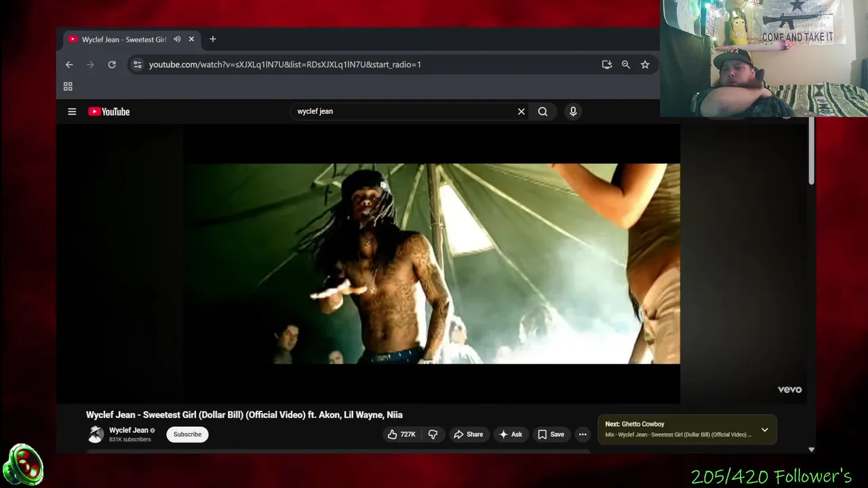Close the Wyclef Jean tab
The image size is (868, 488).
click(191, 39)
